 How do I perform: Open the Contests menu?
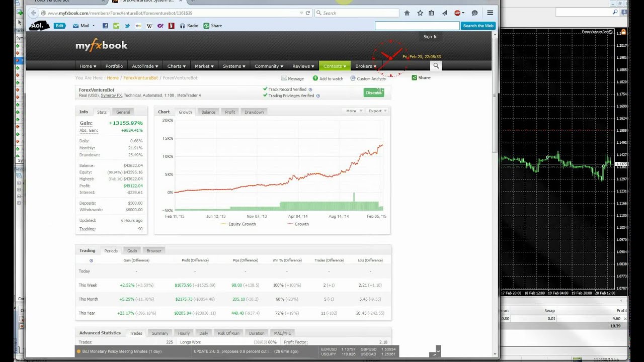(x=335, y=66)
